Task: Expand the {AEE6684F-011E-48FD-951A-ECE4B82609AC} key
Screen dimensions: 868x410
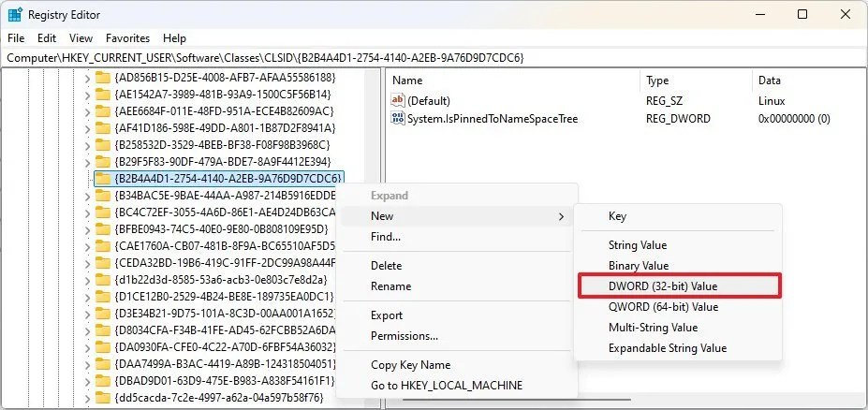Action: (x=87, y=111)
